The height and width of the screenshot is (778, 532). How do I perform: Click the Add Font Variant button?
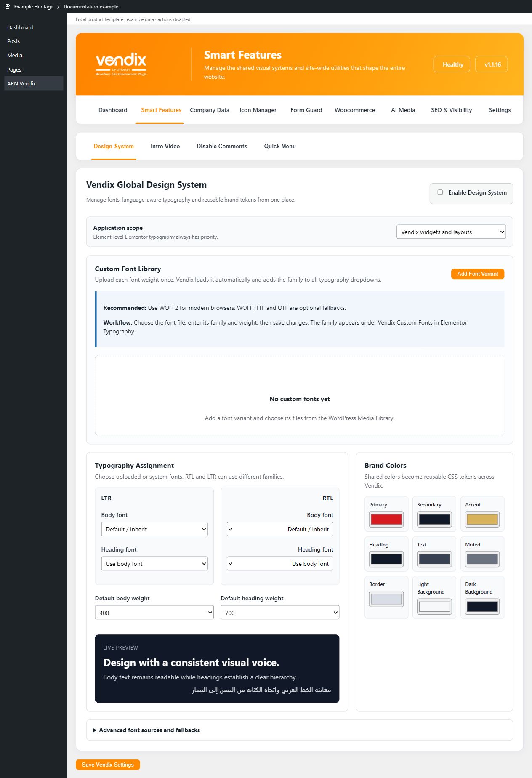478,274
